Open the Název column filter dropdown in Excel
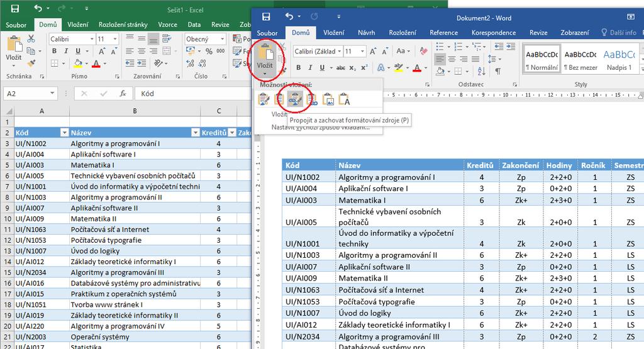The image size is (644, 349). coord(195,133)
